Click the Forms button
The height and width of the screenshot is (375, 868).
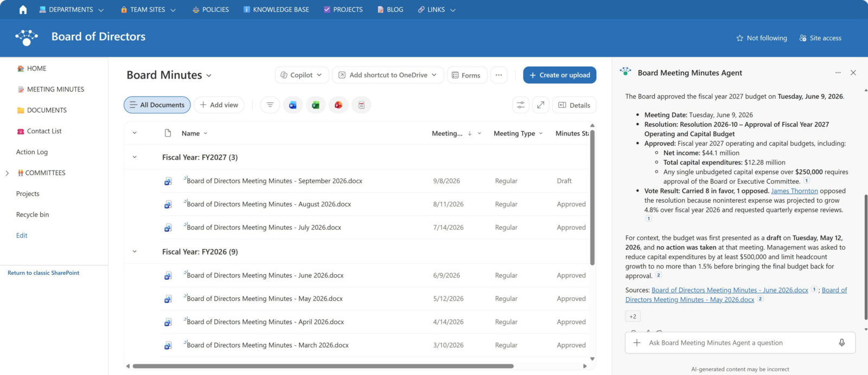tap(466, 75)
